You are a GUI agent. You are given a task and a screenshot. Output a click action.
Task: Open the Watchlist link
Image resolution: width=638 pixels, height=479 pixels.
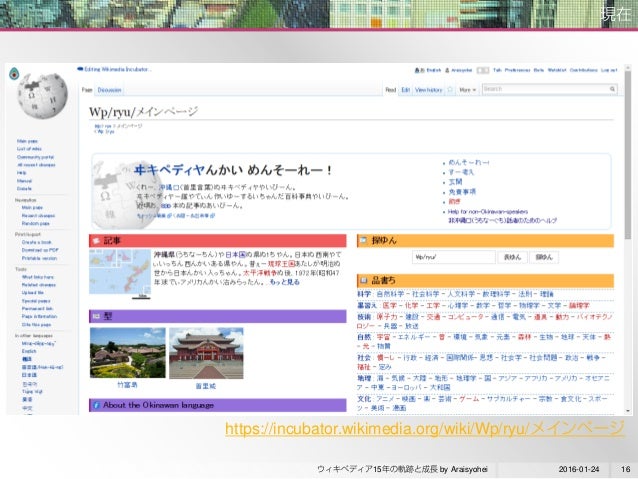pos(557,70)
